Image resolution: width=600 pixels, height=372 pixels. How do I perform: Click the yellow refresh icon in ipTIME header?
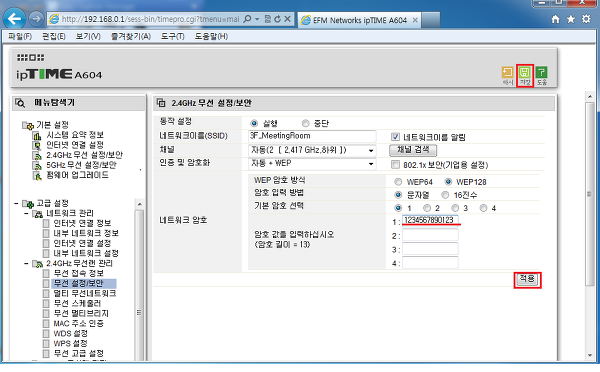pyautogui.click(x=507, y=72)
